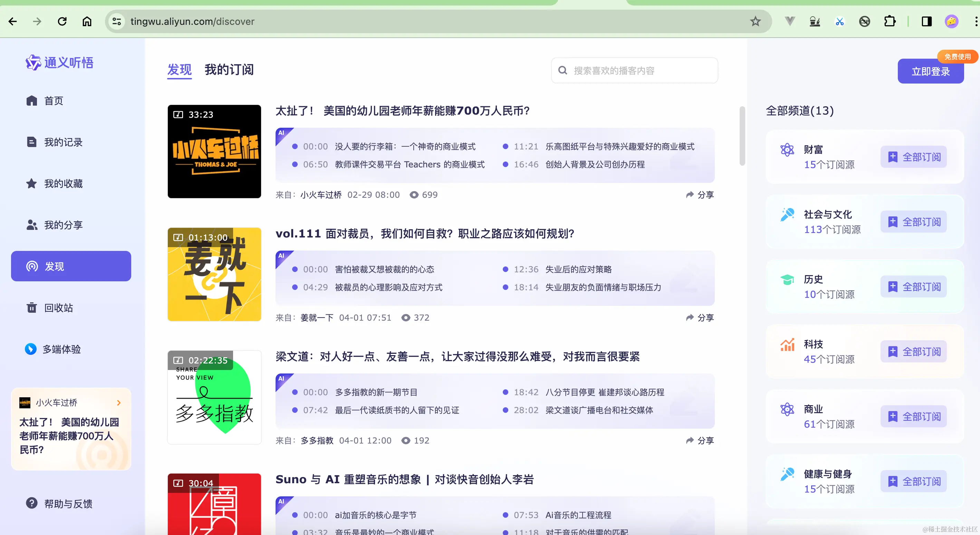Open the vol.111 面对裁员 episode title
The height and width of the screenshot is (535, 980).
(425, 233)
